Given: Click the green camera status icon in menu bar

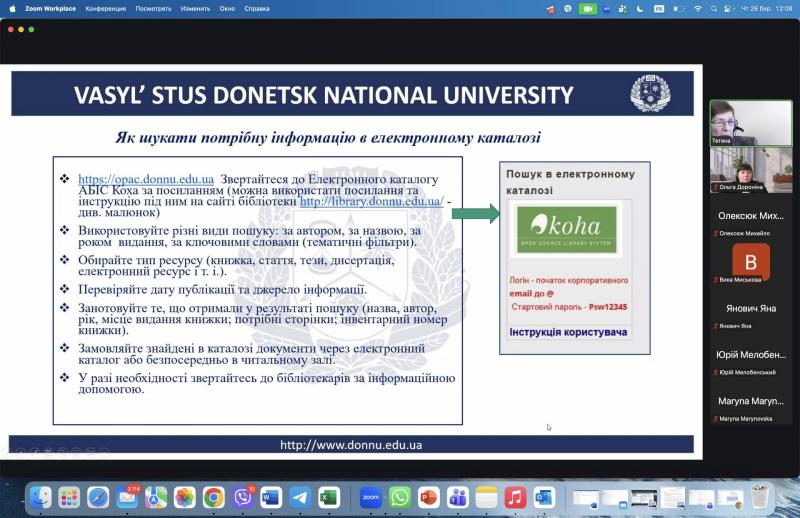Looking at the screenshot, I should point(588,8).
